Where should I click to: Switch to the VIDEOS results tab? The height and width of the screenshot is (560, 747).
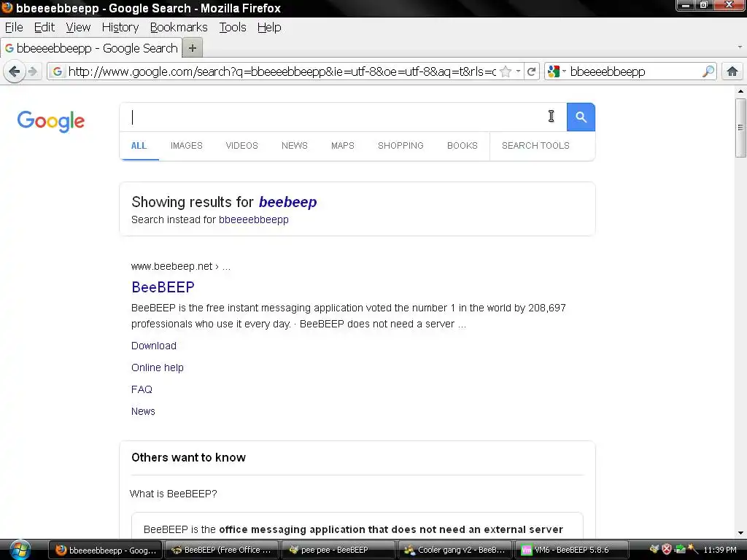tap(241, 146)
